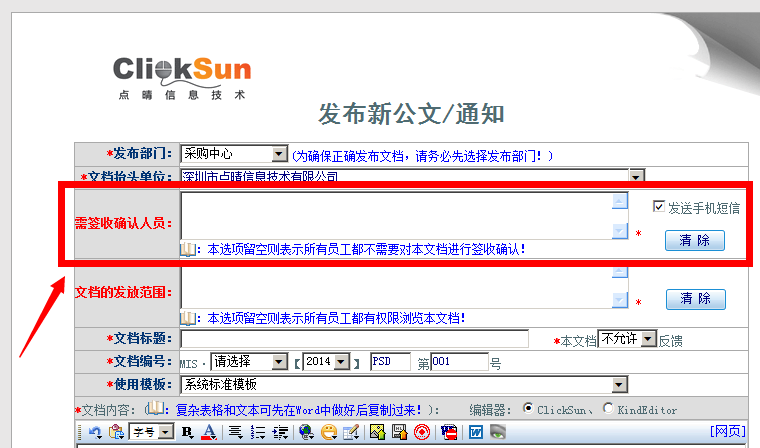Viewport: 760px width, 448px height.
Task: Click the insert hyperlink globe icon
Action: pyautogui.click(x=305, y=432)
